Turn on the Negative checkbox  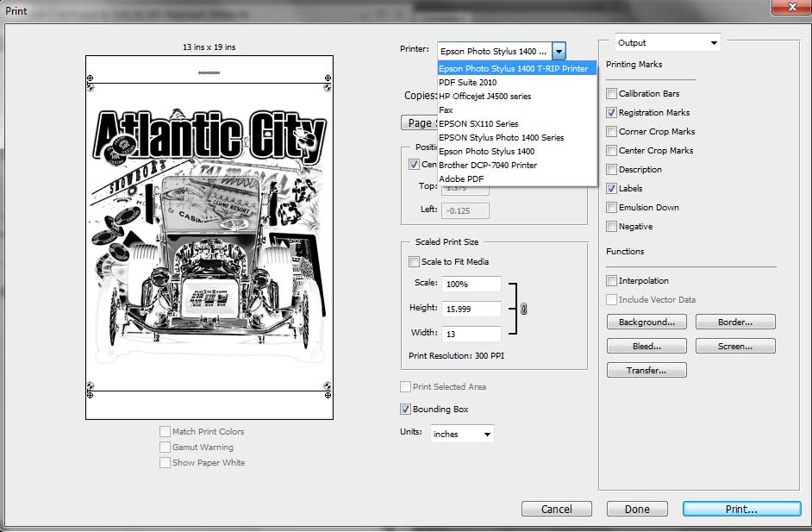pyautogui.click(x=611, y=227)
